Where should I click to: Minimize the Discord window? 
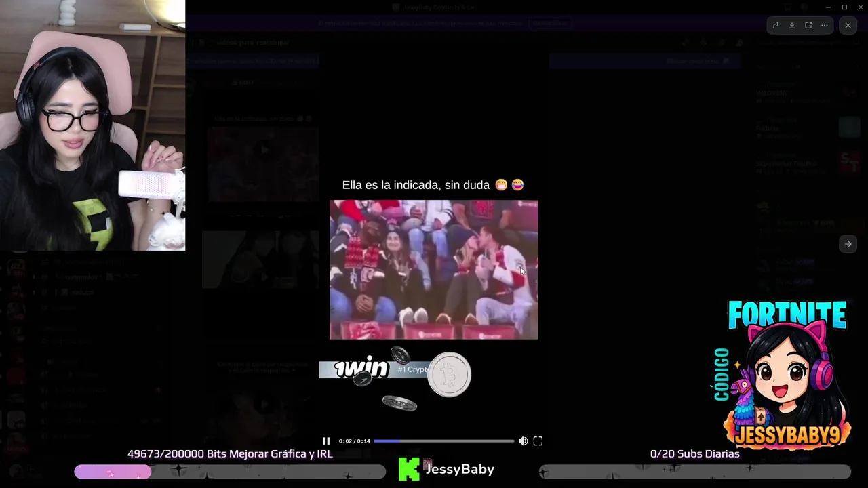828,7
